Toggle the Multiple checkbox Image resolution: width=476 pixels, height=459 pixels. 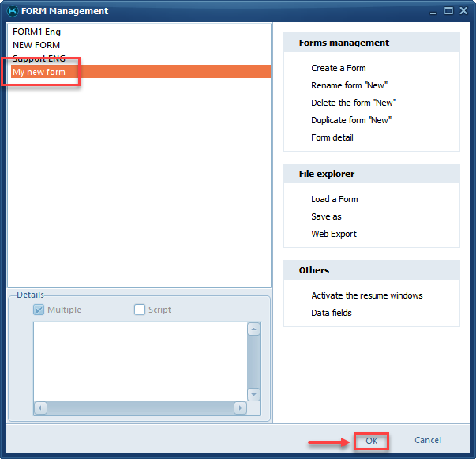(x=39, y=310)
